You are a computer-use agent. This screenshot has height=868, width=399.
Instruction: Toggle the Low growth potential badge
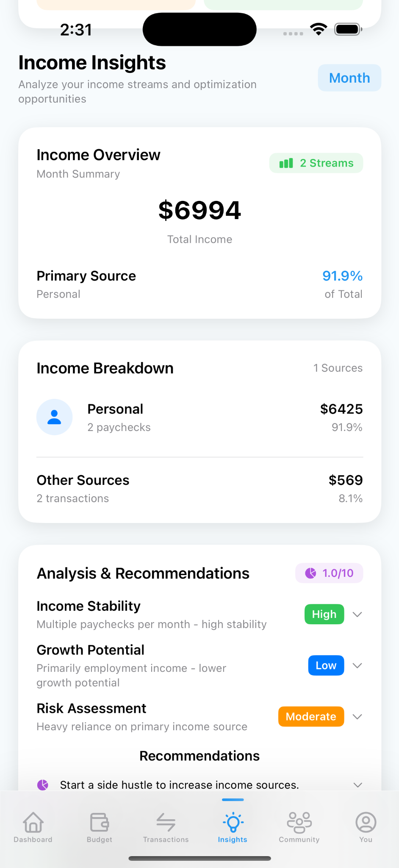(325, 665)
